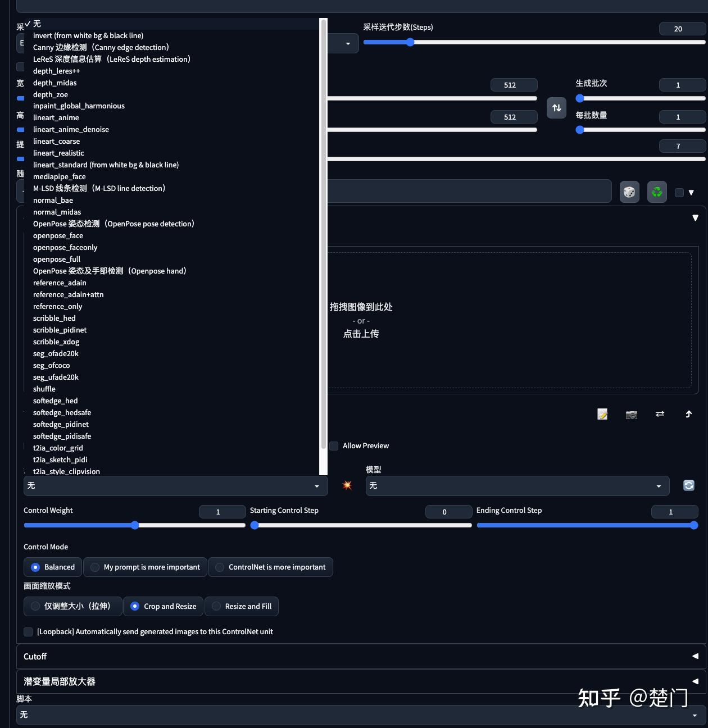Select the ControlNet is more important mode
Viewport: 708px width, 728px height.
[x=270, y=567]
